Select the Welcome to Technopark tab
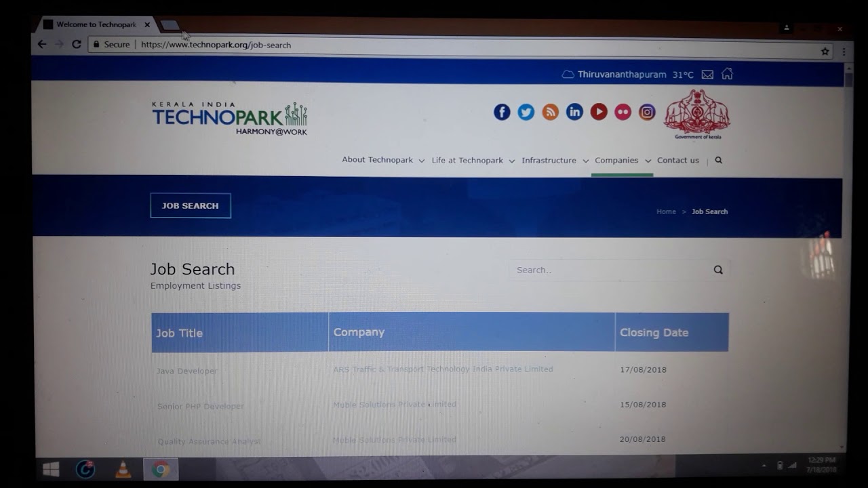The height and width of the screenshot is (488, 868). click(x=96, y=24)
